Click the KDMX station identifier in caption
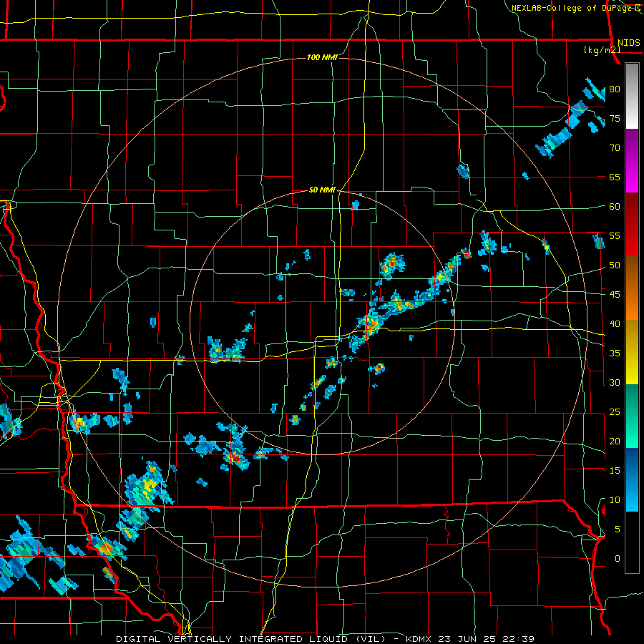Image resolution: width=644 pixels, height=644 pixels. [421, 639]
